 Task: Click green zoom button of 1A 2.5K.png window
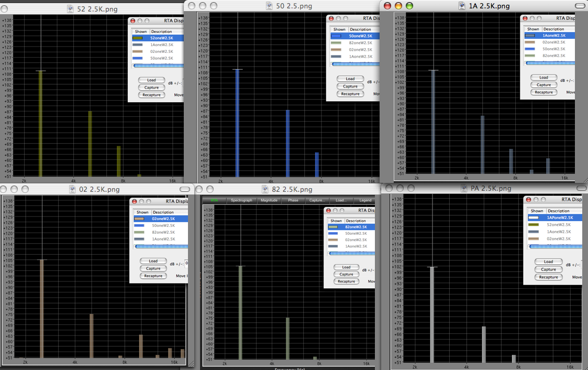[x=409, y=6]
